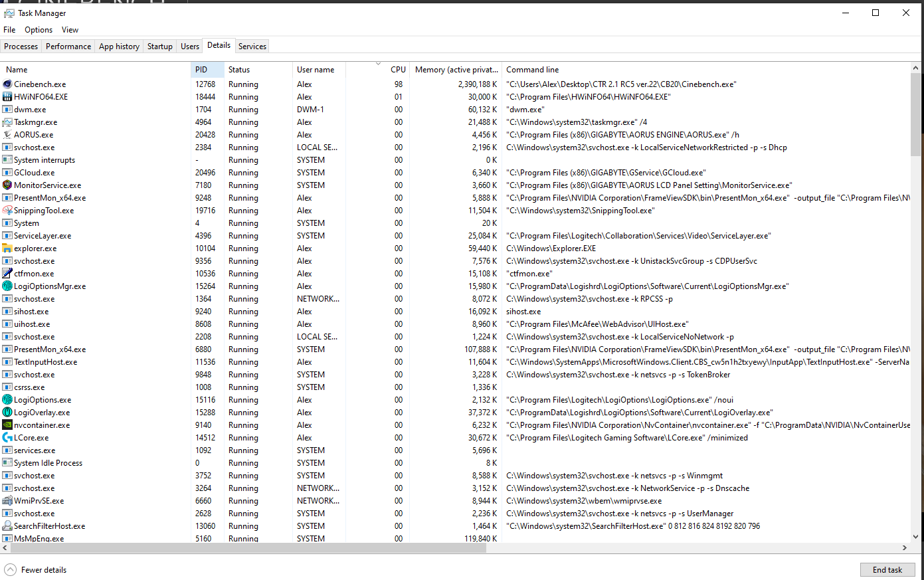Click the explorer.exe folder icon
This screenshot has width=924, height=580.
(x=7, y=248)
